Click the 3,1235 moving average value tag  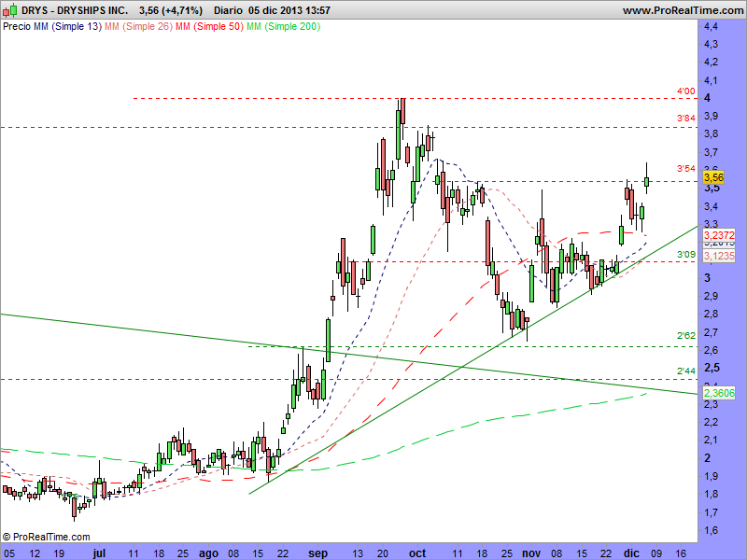click(x=719, y=256)
